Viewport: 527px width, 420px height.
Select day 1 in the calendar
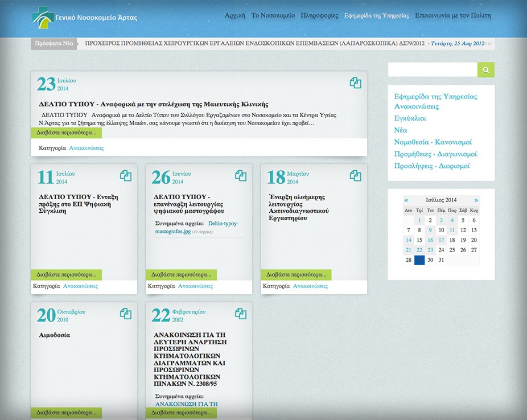point(419,220)
